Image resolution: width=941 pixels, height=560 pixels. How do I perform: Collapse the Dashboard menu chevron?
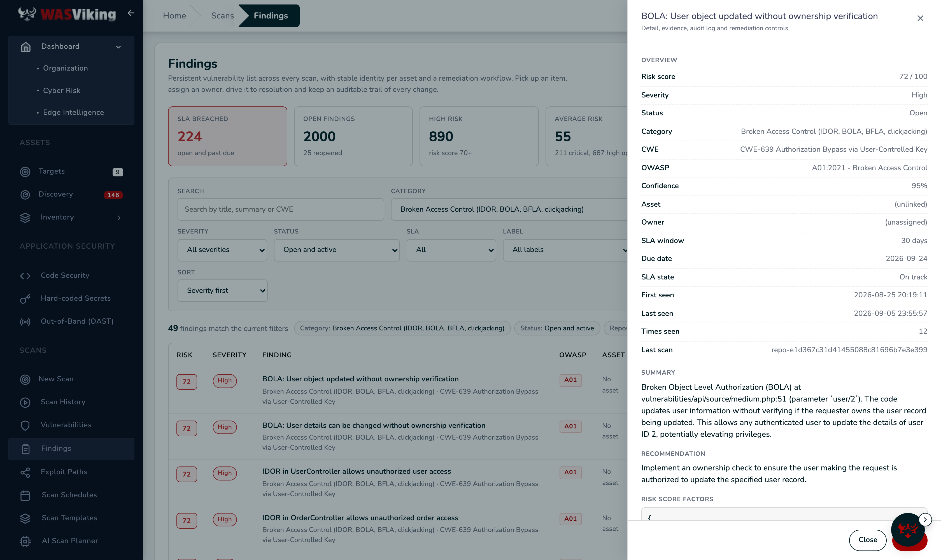(118, 47)
